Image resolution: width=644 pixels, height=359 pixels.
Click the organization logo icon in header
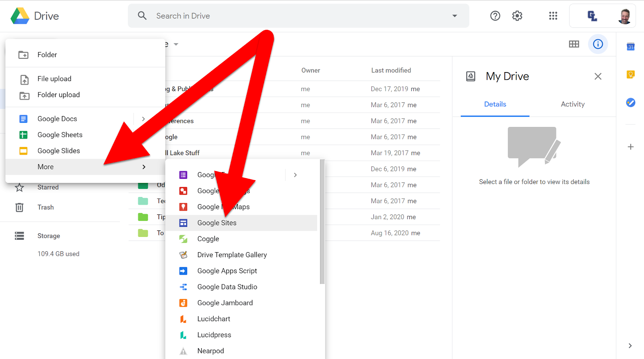[x=592, y=16]
